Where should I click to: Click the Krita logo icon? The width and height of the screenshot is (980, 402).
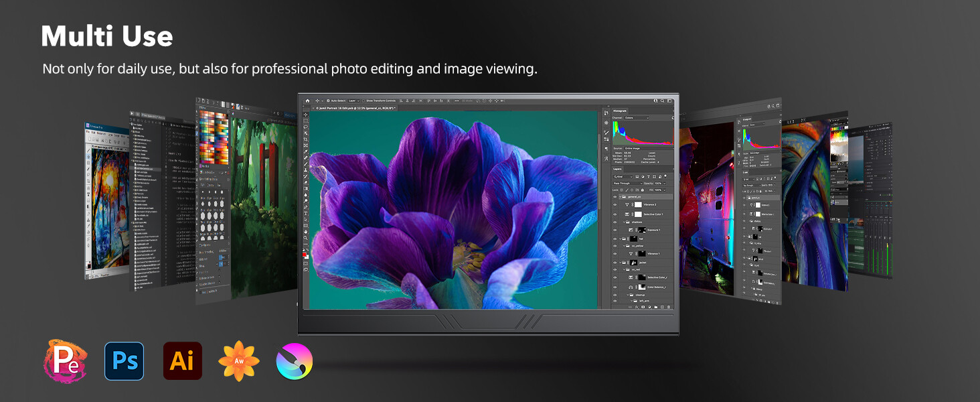[x=294, y=360]
